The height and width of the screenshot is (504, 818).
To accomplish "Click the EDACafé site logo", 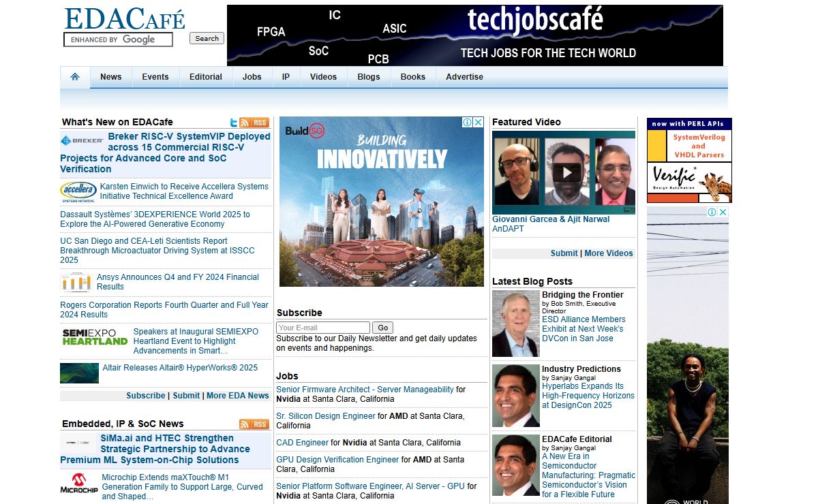I will (x=125, y=18).
